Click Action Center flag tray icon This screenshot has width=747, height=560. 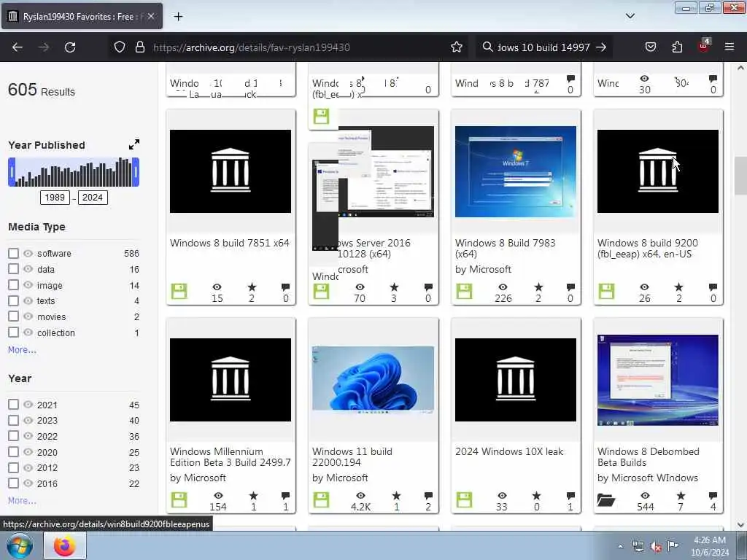(673, 545)
